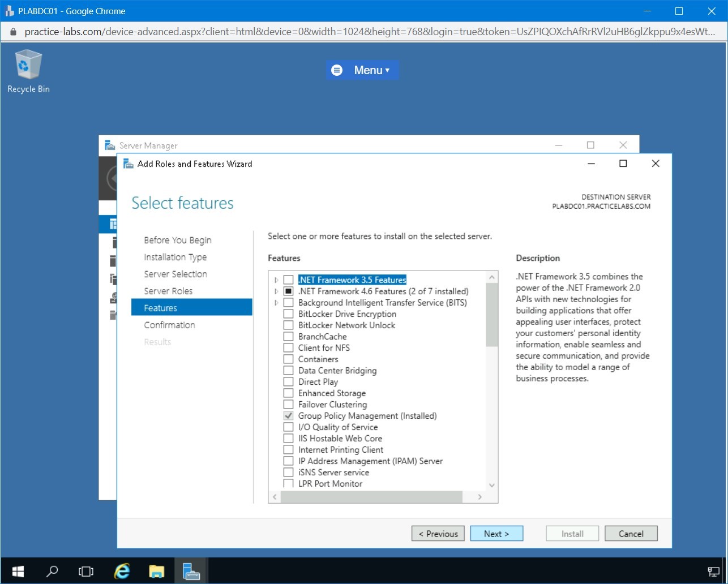728x584 pixels.
Task: Check Enhanced Storage feature
Action: point(289,393)
